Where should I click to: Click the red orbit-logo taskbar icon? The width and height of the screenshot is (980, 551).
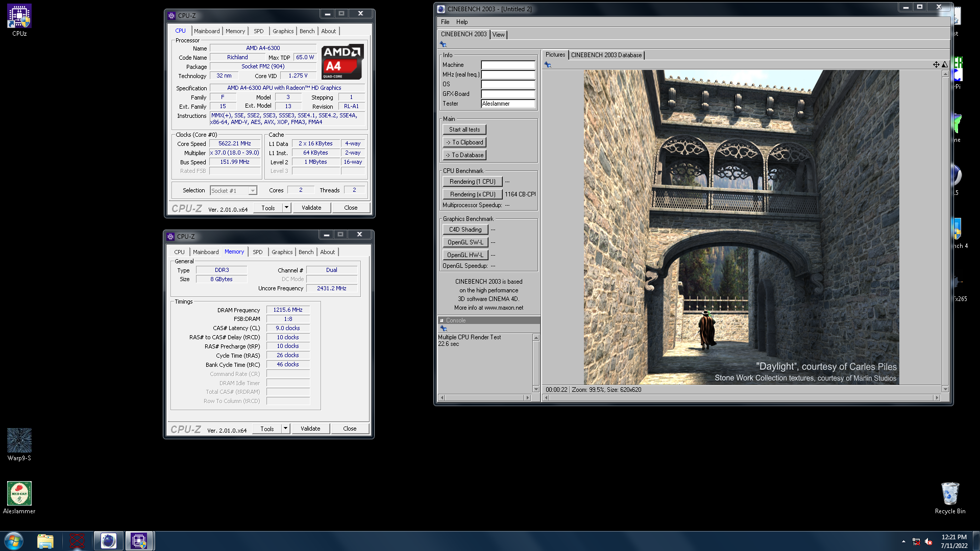(x=77, y=541)
